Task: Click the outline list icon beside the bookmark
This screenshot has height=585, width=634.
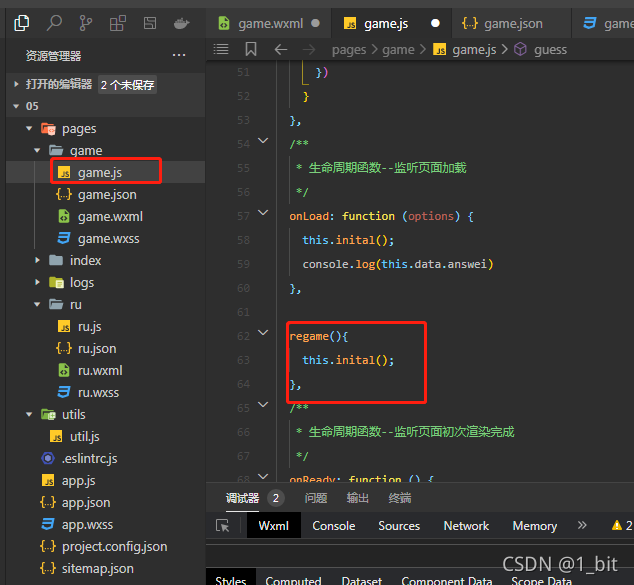Action: point(221,49)
